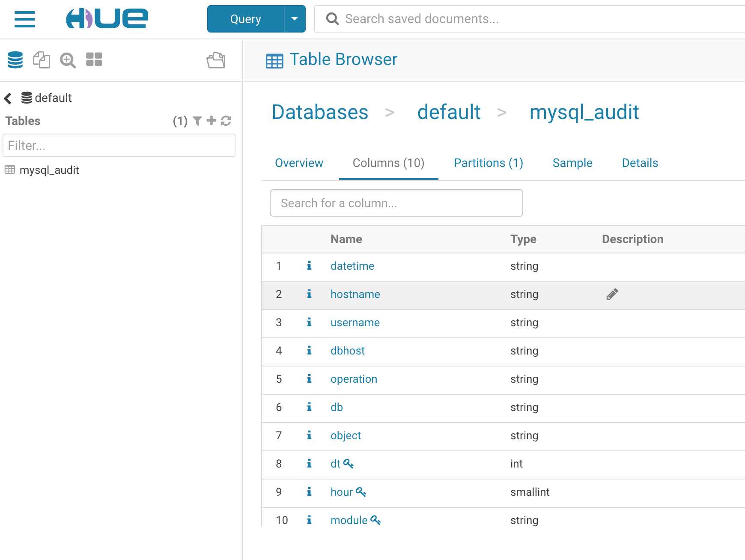Show info for the object column
This screenshot has width=745, height=560.
coord(309,435)
